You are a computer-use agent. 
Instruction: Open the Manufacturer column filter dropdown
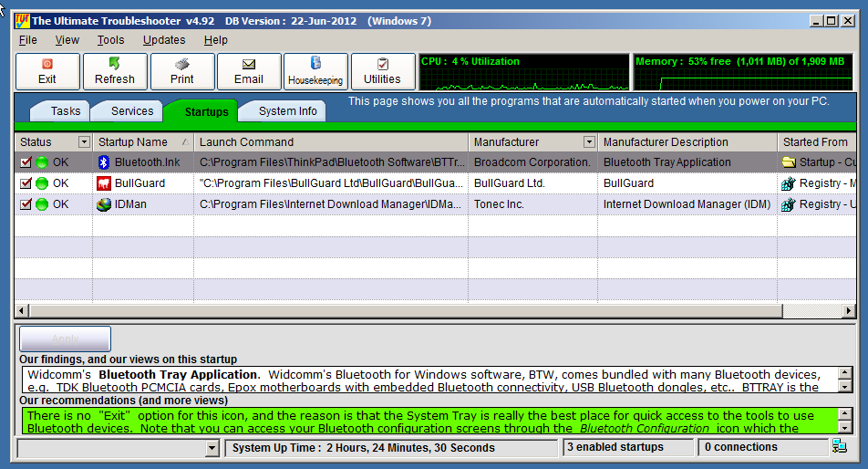point(590,142)
